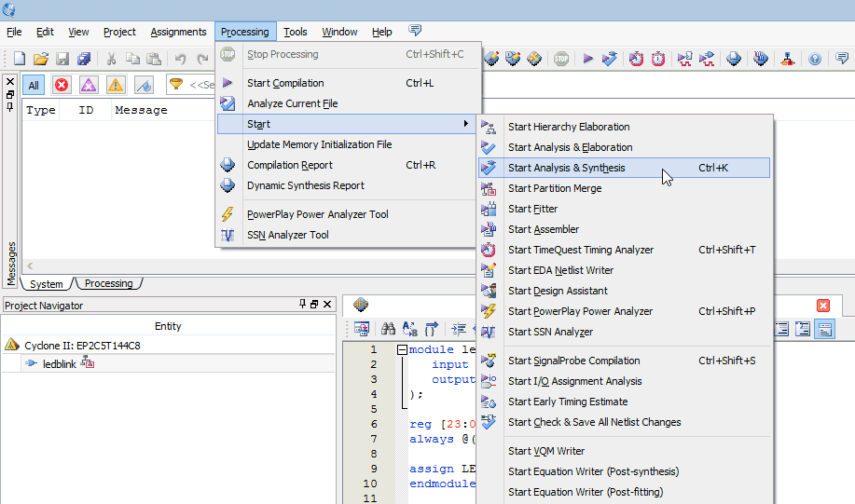Click toolbar Programmer icon
This screenshot has width=855, height=504.
tap(761, 59)
